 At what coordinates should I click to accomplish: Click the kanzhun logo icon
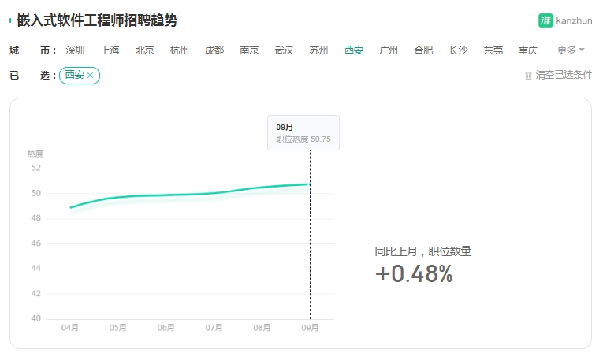coord(545,20)
